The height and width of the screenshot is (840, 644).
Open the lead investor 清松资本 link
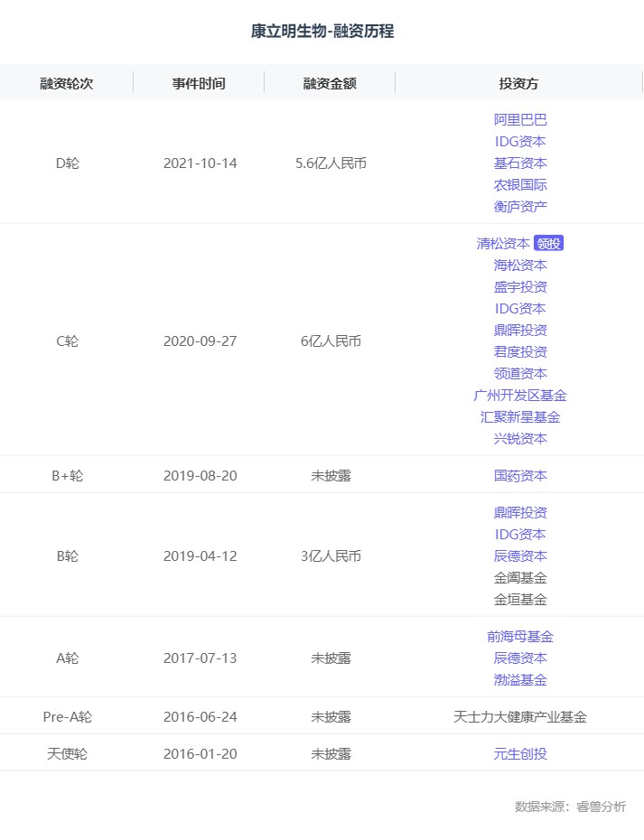[503, 244]
